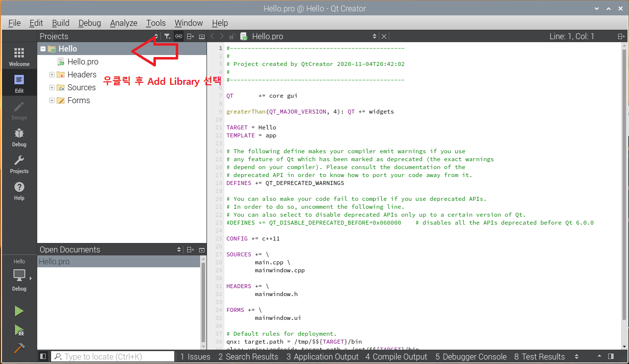
Task: Open the Projects mode in sidebar
Action: coord(19,164)
